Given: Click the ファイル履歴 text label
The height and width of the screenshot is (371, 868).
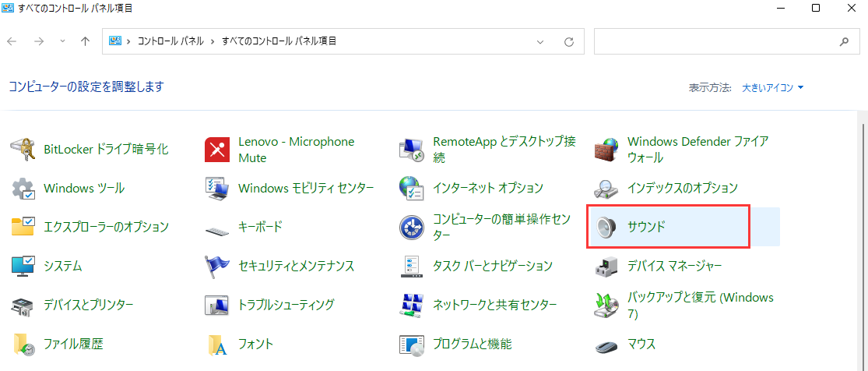Looking at the screenshot, I should [74, 344].
